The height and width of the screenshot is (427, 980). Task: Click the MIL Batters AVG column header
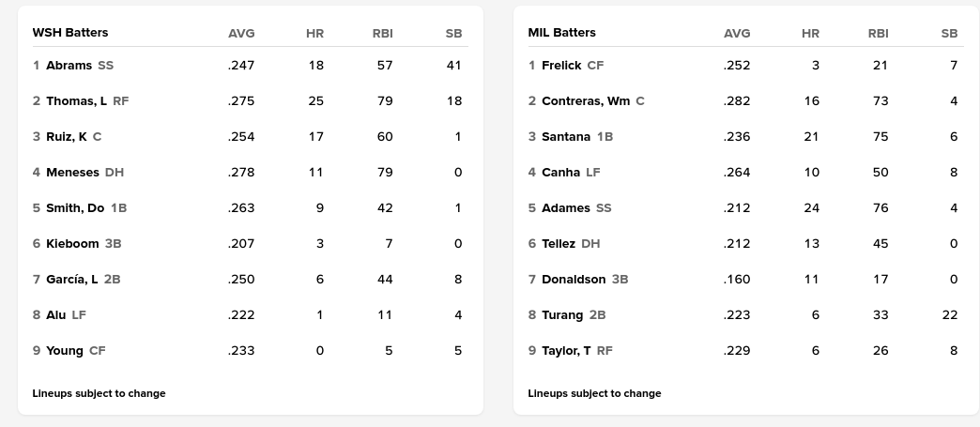pyautogui.click(x=737, y=34)
